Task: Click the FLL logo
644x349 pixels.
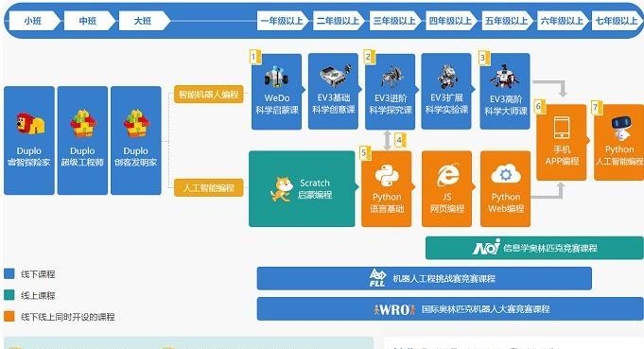Action: point(377,278)
